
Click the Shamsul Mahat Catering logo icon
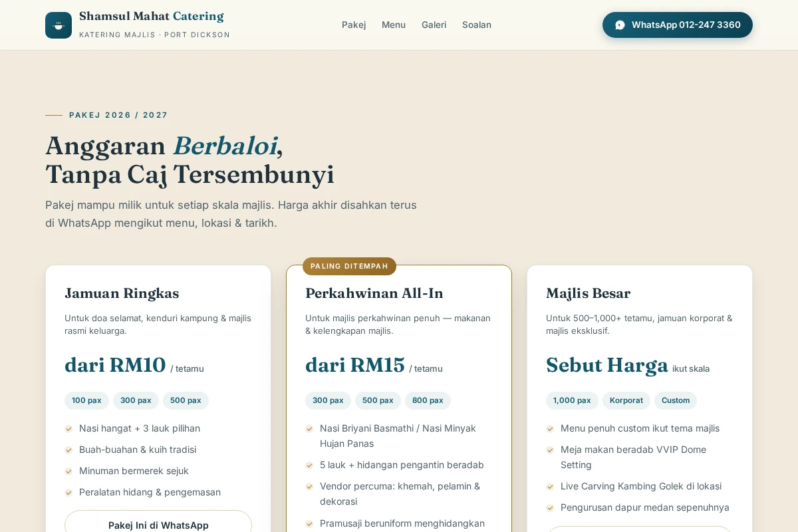click(59, 25)
